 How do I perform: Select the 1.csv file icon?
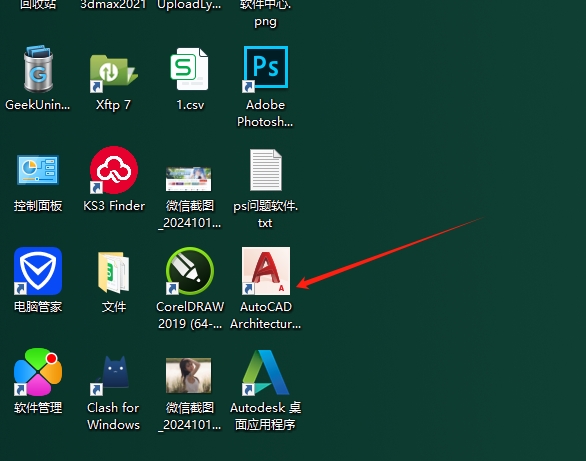(x=189, y=69)
